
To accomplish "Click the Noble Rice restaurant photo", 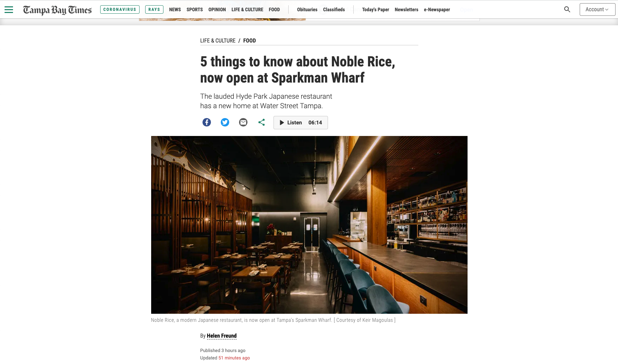I will [x=309, y=225].
